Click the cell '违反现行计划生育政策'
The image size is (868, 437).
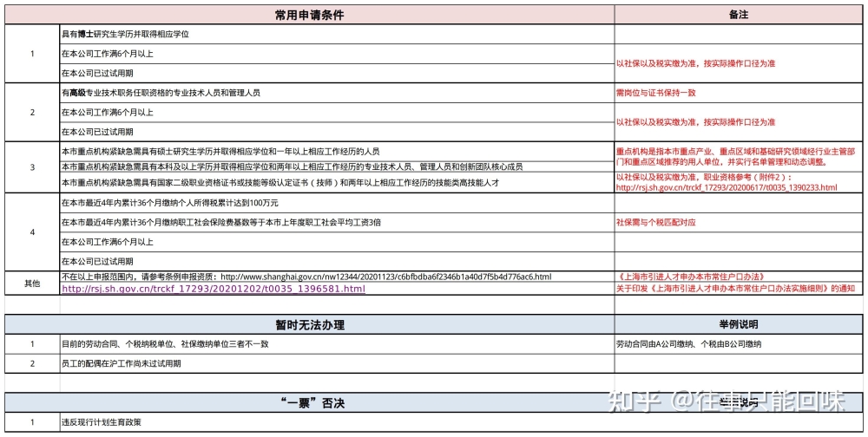coord(337,422)
